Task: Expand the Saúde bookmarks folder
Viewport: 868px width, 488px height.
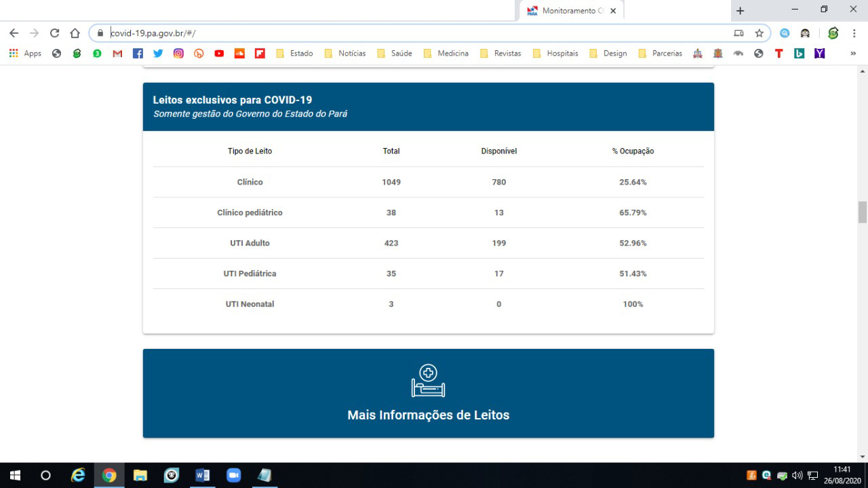Action: pos(394,54)
